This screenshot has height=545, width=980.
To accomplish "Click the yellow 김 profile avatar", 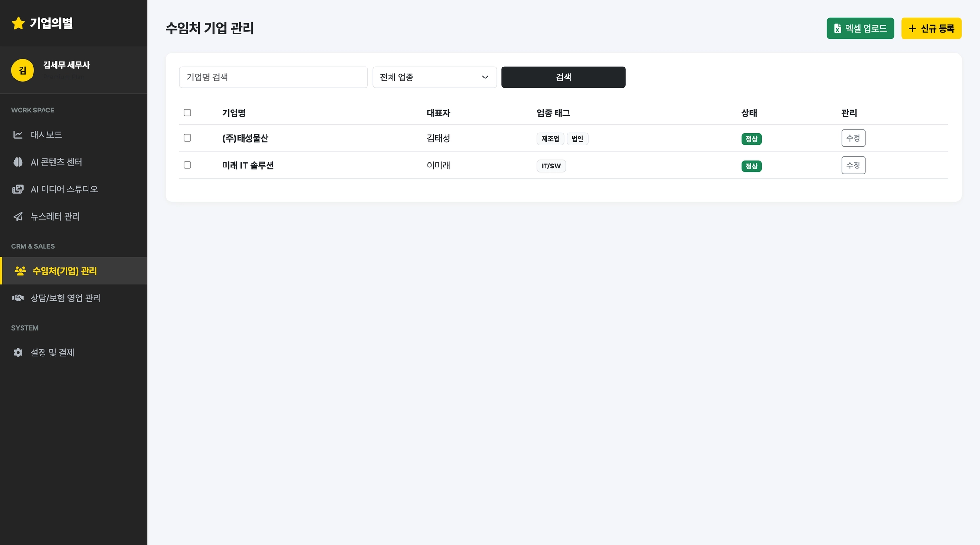I will tap(22, 70).
